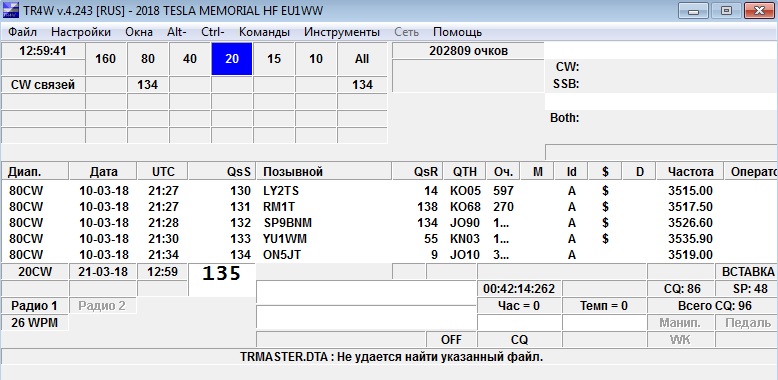
Task: Select the 40 band cell
Action: click(x=190, y=59)
